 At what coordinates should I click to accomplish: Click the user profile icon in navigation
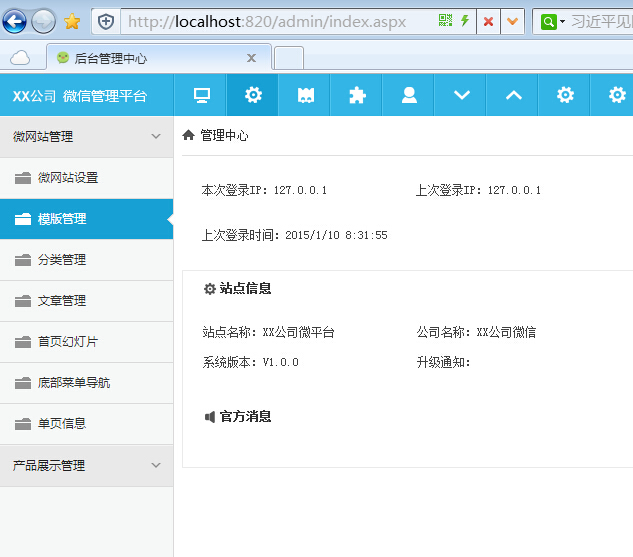[409, 95]
